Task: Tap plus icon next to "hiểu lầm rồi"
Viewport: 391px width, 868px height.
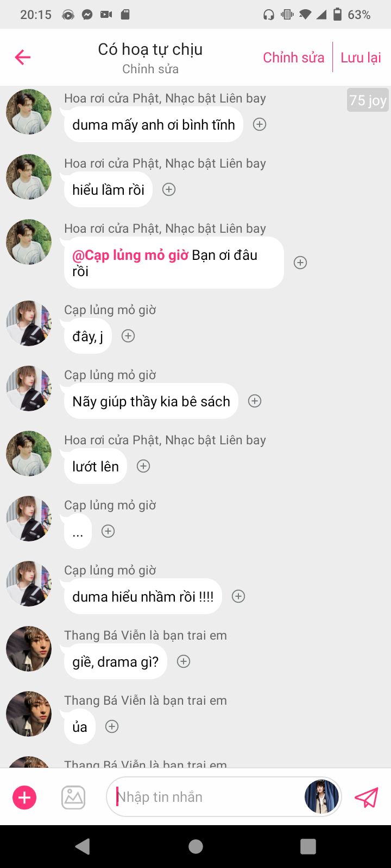Action: point(169,189)
